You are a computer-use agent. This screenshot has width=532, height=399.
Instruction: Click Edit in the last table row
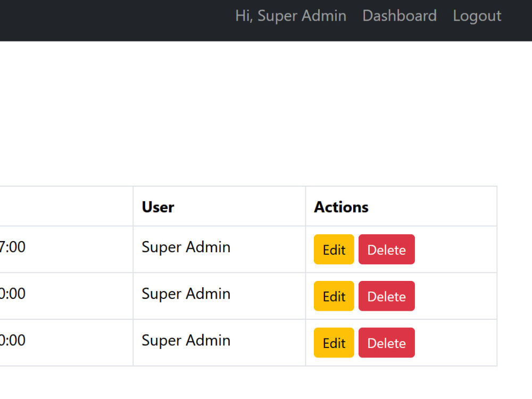pos(334,343)
